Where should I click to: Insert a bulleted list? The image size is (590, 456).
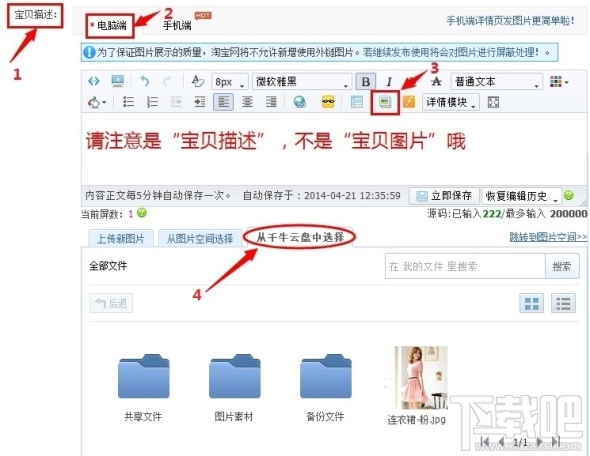coord(129,102)
